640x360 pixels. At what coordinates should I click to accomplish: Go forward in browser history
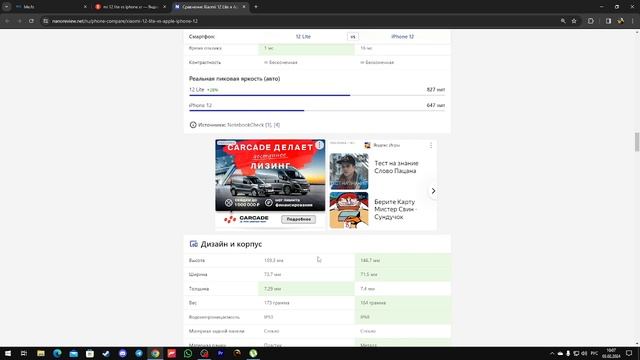pyautogui.click(x=19, y=21)
